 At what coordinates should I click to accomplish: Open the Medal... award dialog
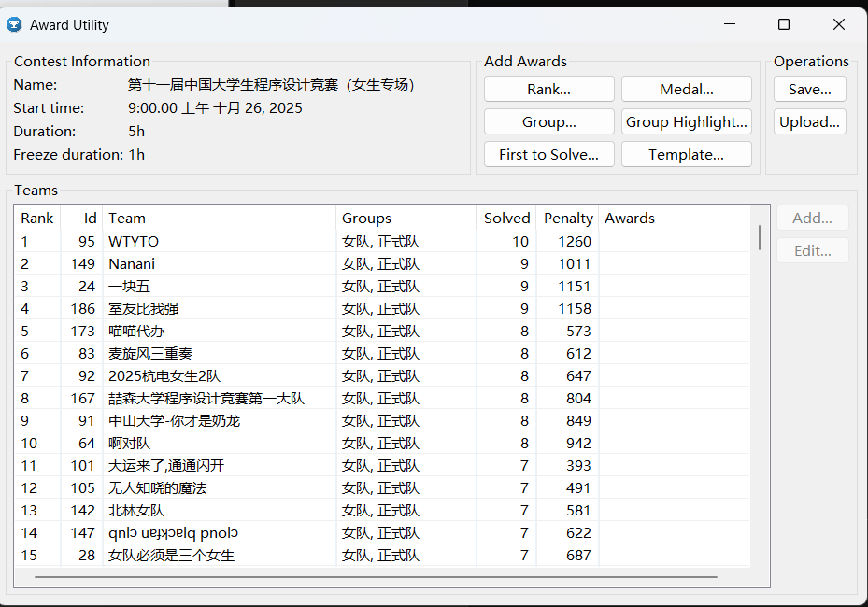click(686, 90)
